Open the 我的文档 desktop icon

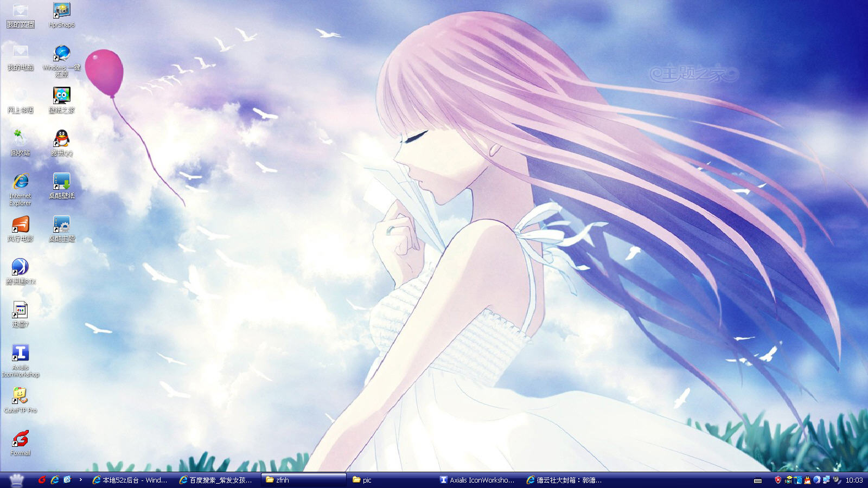coord(20,16)
